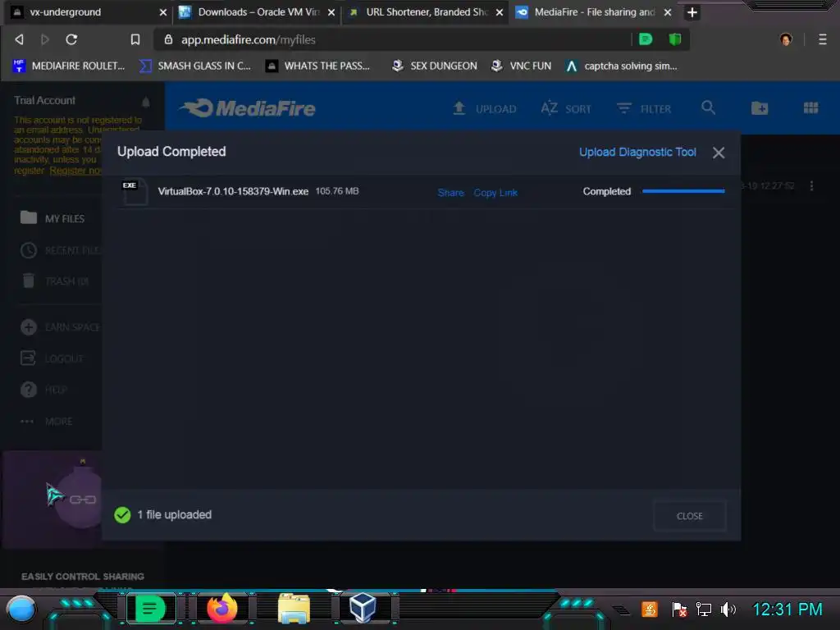
Task: Click the green shield extension icon
Action: [x=674, y=39]
